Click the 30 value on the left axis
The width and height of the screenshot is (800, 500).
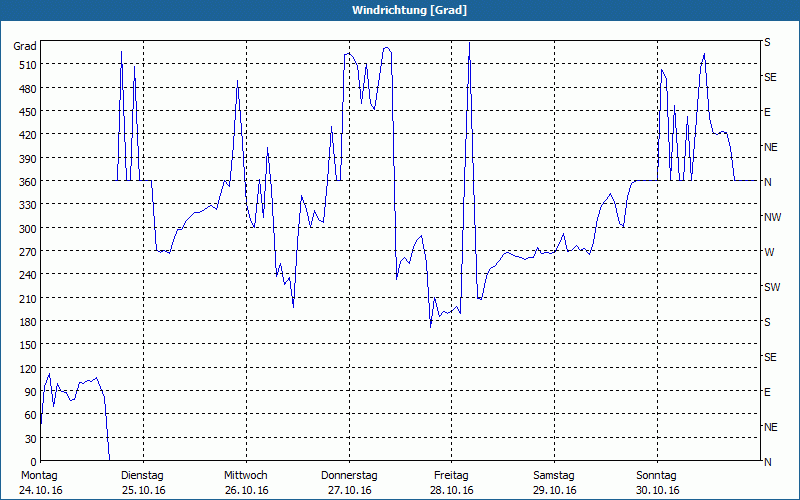pyautogui.click(x=31, y=439)
